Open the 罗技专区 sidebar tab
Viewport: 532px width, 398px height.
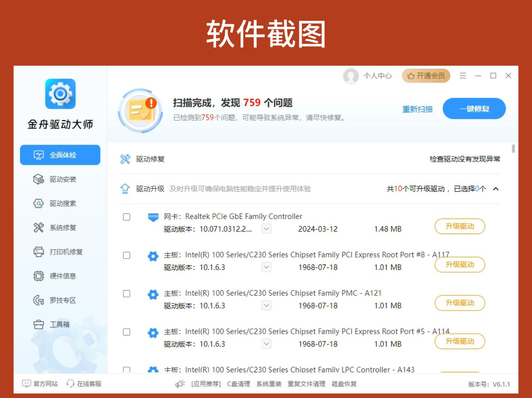[x=60, y=300]
